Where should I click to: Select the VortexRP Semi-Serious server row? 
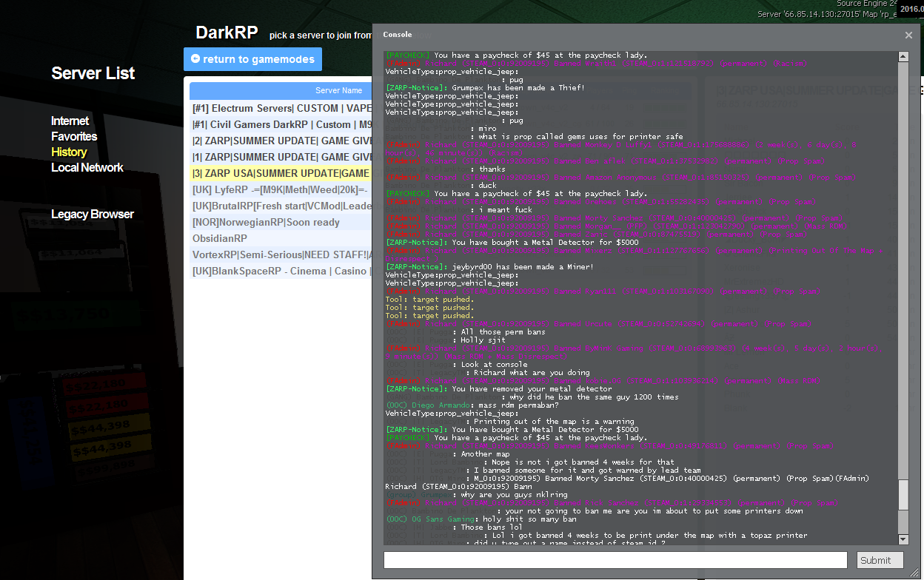click(x=281, y=254)
